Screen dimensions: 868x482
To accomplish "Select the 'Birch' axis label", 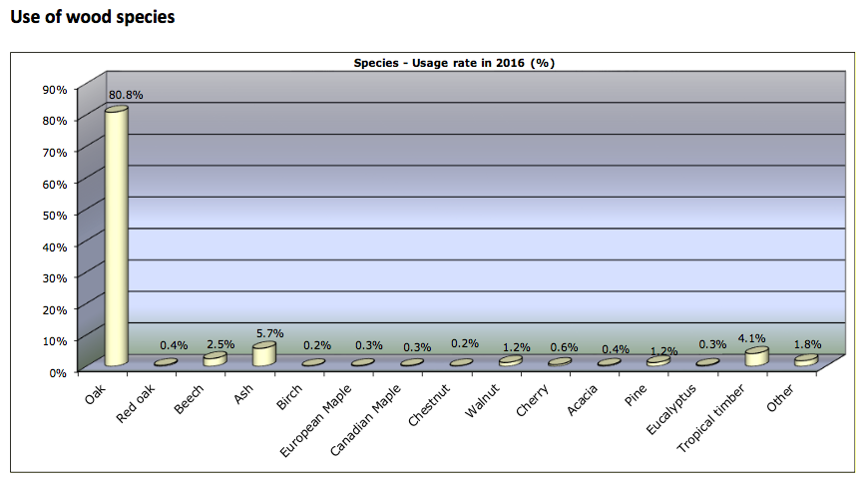I will 289,397.
